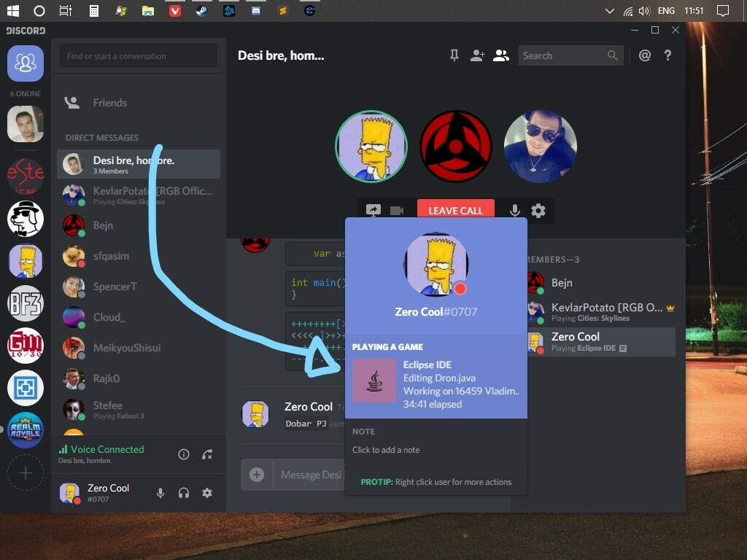The width and height of the screenshot is (747, 560).
Task: Open the Realm Royale server icon
Action: pyautogui.click(x=26, y=430)
